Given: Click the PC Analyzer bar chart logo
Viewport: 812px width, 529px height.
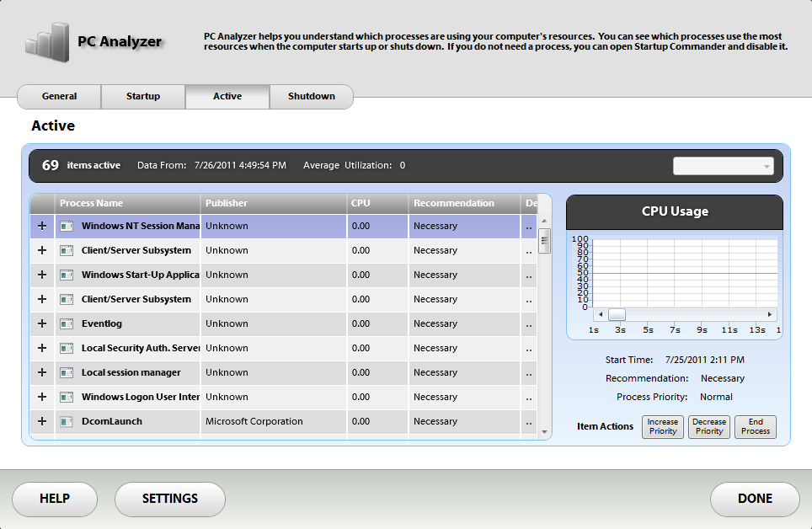Looking at the screenshot, I should point(47,42).
